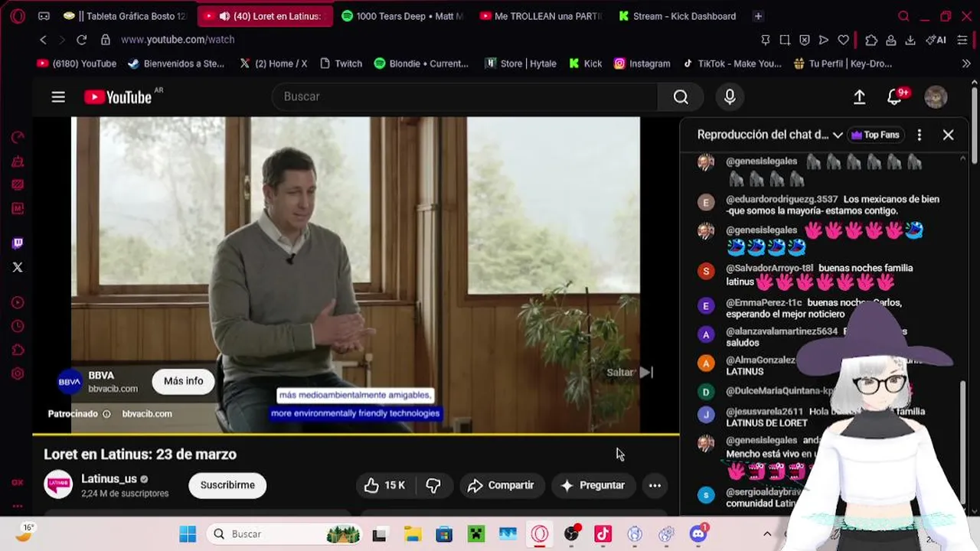Screen dimensions: 980x551
Task: Pin the tab with the toolbar pushpin icon
Action: 766,40
